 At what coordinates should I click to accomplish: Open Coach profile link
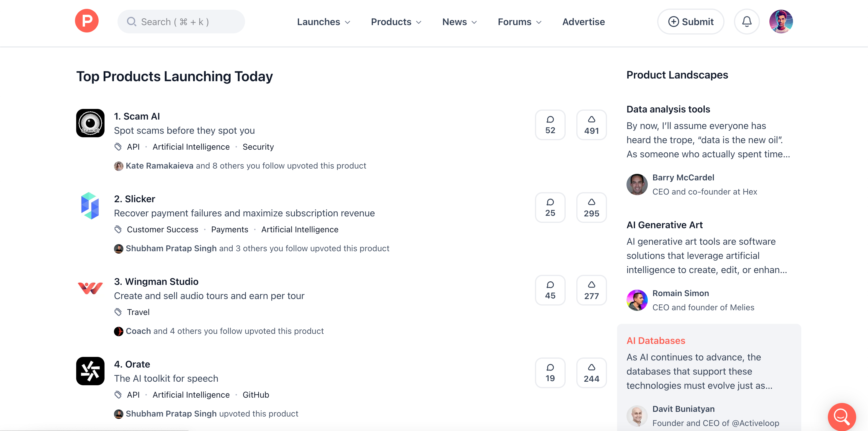click(x=138, y=331)
